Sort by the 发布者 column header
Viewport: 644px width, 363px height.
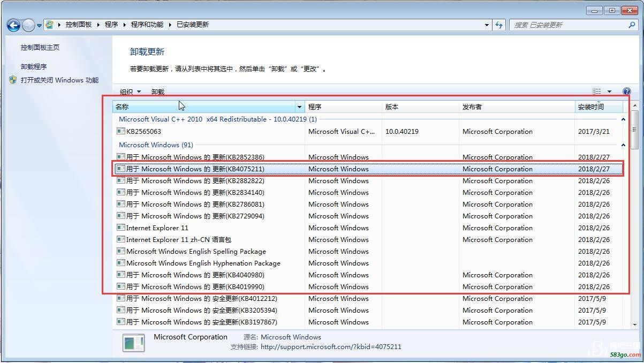pos(517,107)
